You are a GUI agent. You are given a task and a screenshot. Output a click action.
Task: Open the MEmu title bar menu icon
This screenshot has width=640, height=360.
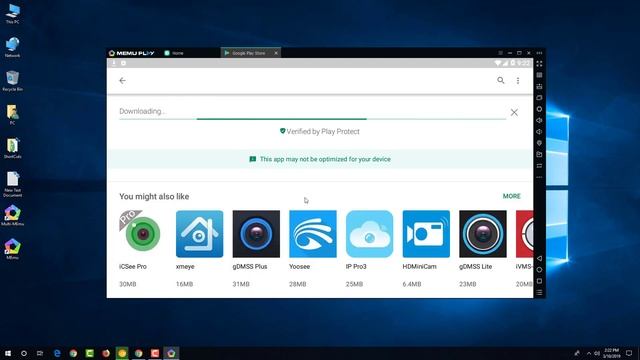click(500, 53)
